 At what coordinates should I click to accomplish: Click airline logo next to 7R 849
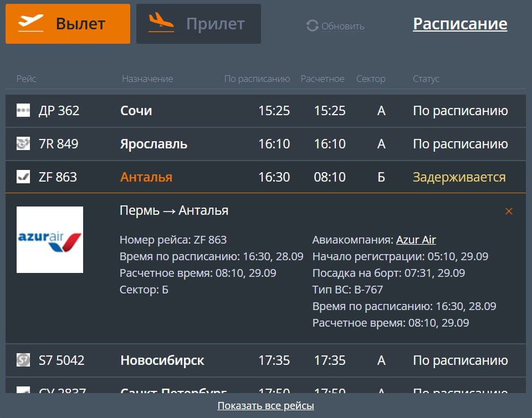[x=23, y=144]
